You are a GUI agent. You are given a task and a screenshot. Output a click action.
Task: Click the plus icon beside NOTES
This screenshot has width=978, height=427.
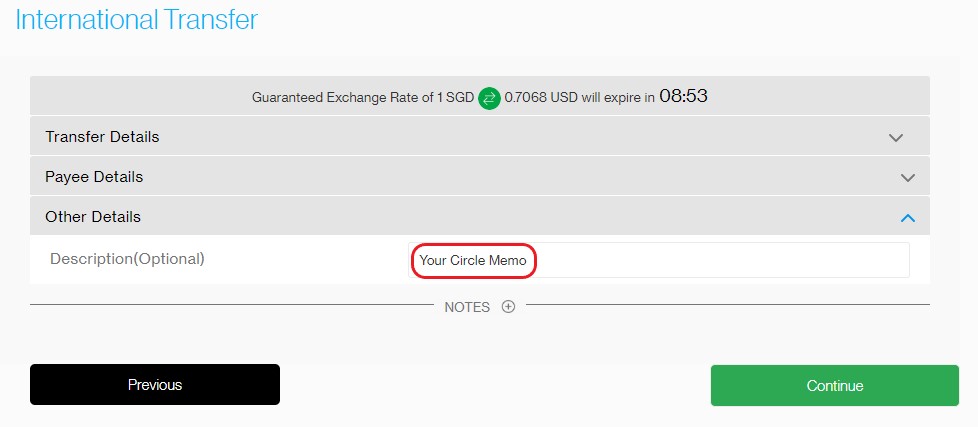(508, 306)
